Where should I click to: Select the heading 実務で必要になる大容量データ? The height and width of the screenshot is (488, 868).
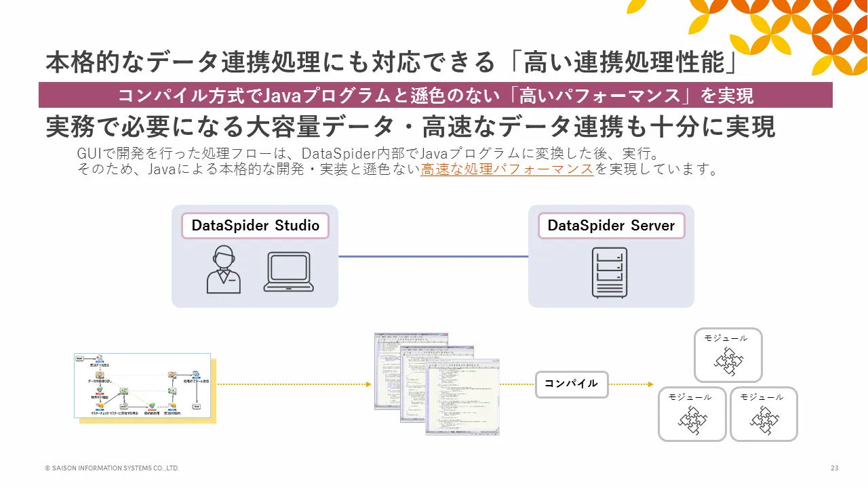225,127
